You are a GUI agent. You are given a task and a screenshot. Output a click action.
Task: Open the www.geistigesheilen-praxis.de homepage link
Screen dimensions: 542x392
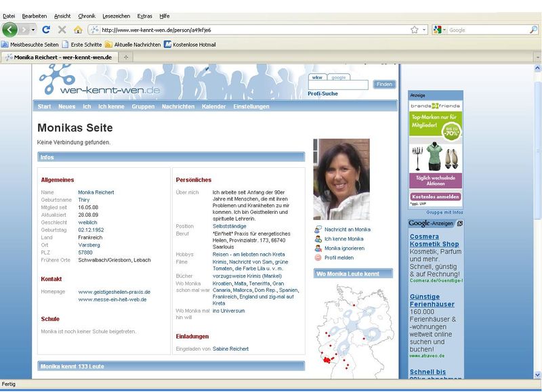pyautogui.click(x=114, y=292)
